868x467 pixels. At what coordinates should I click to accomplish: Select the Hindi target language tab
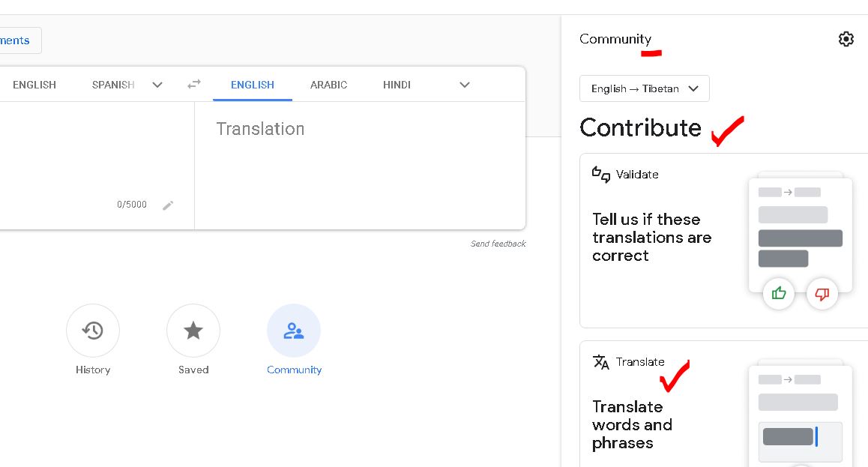[397, 85]
